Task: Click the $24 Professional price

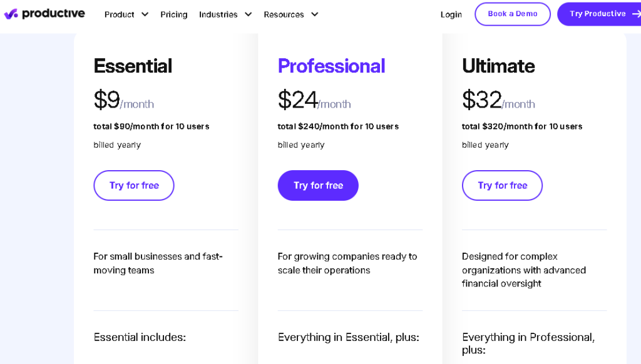Action: tap(297, 100)
